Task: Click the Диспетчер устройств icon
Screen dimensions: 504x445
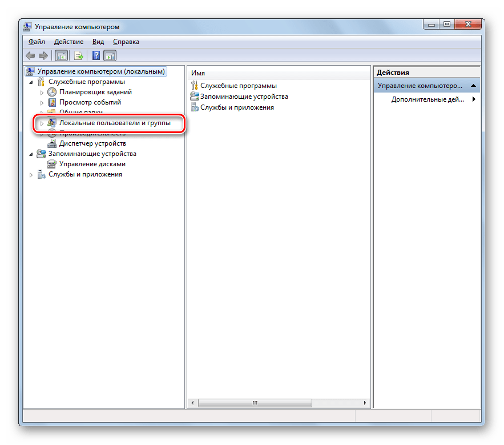Action: (x=52, y=143)
